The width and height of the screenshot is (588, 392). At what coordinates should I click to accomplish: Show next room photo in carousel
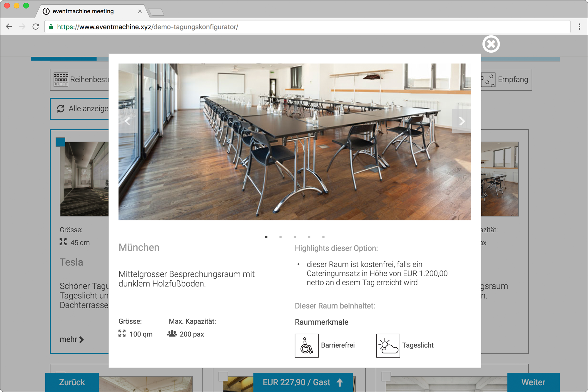[462, 121]
